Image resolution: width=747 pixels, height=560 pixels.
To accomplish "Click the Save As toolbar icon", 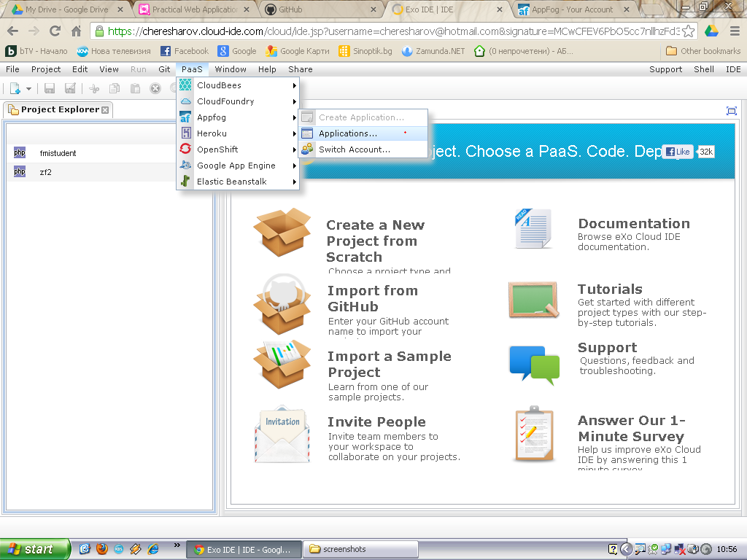I will tap(71, 88).
